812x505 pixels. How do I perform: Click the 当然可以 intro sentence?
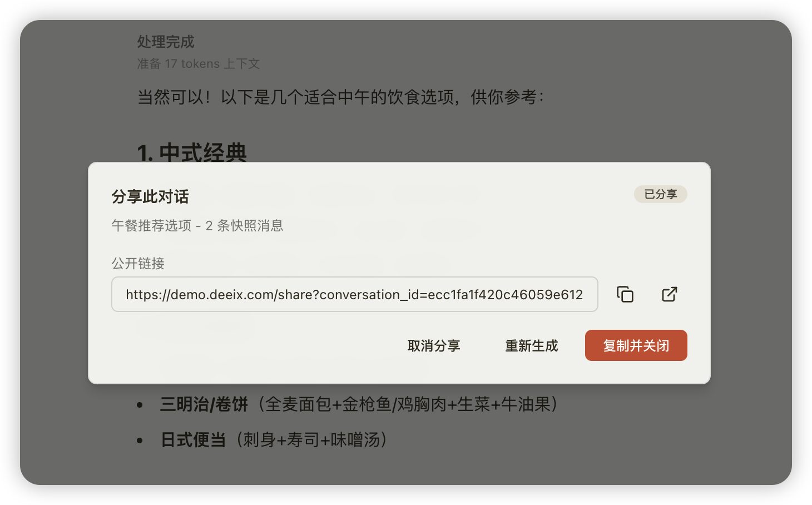340,97
